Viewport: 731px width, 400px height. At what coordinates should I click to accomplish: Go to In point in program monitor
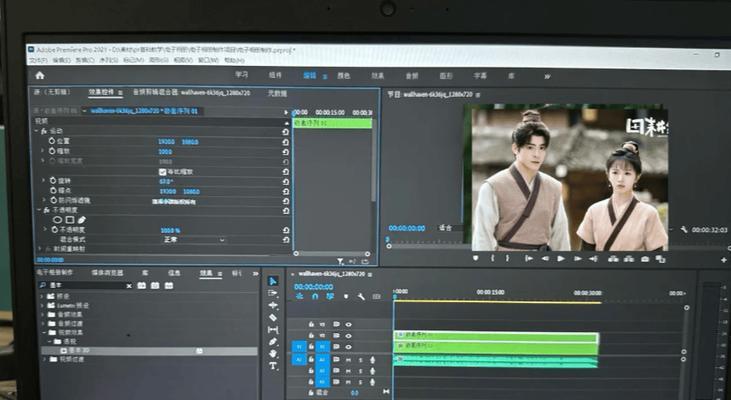click(529, 258)
